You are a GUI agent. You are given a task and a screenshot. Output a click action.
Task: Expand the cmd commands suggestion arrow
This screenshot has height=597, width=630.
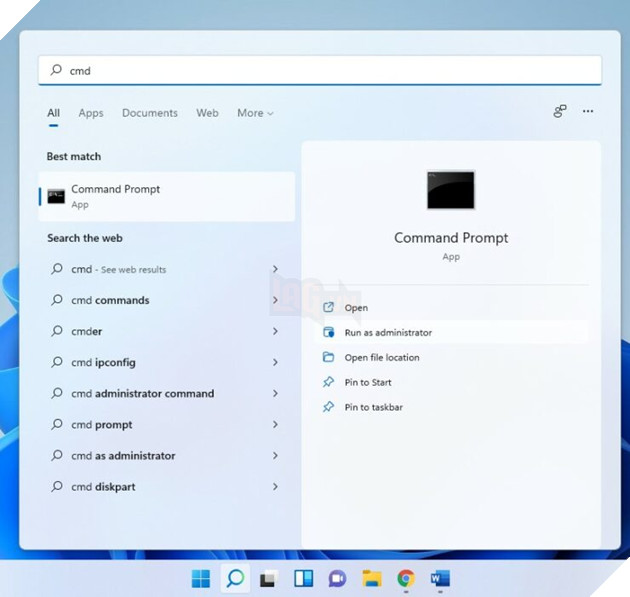tap(275, 300)
